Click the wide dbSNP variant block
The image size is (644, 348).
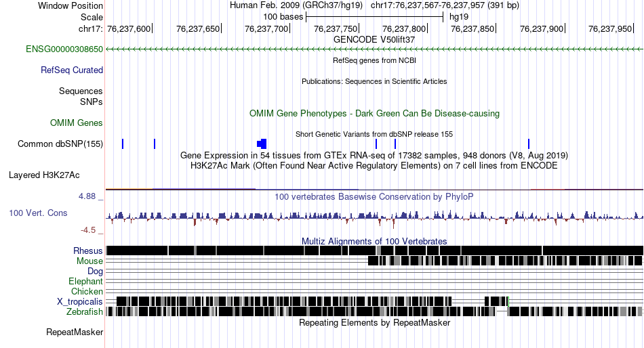point(262,144)
